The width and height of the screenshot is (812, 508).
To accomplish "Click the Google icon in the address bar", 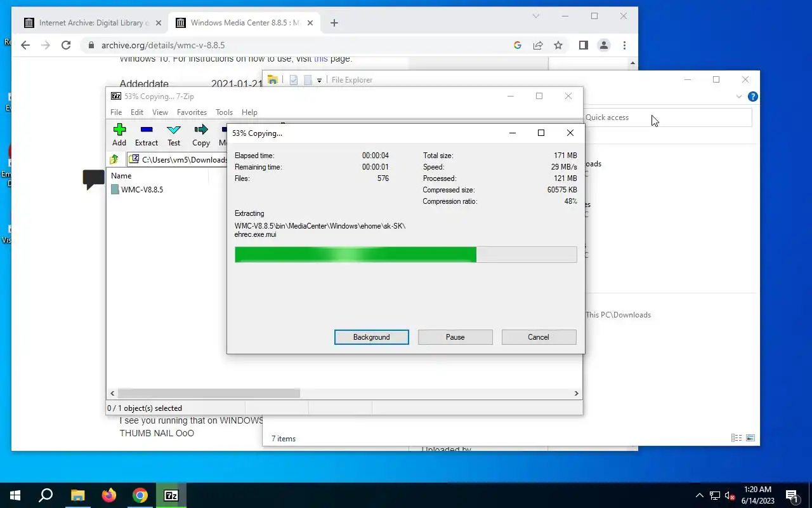I will [518, 45].
